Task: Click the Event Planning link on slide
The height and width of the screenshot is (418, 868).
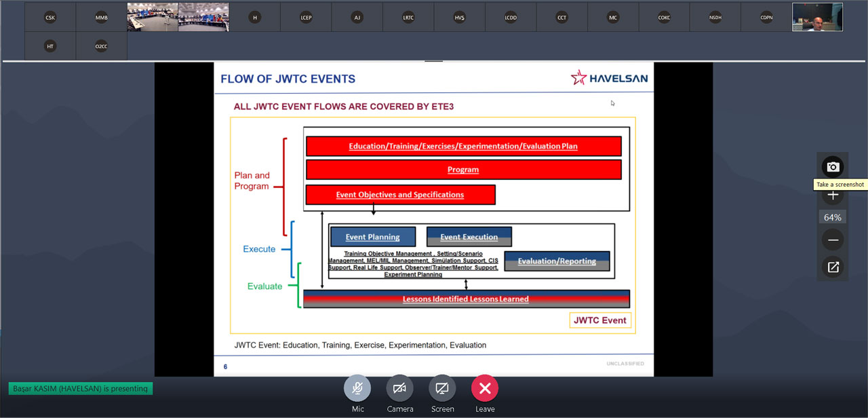Action: click(372, 237)
